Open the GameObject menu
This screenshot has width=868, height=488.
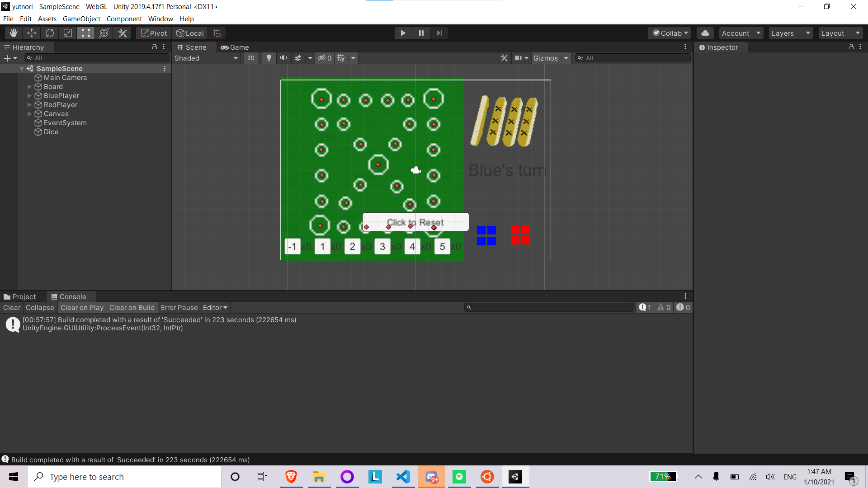81,19
